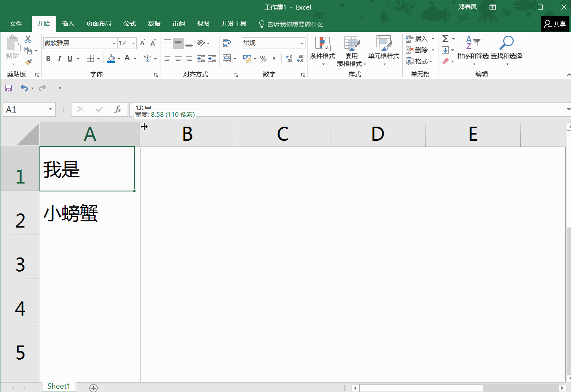Toggle Italic formatting
Viewport: 571px width, 392px height.
click(x=59, y=59)
